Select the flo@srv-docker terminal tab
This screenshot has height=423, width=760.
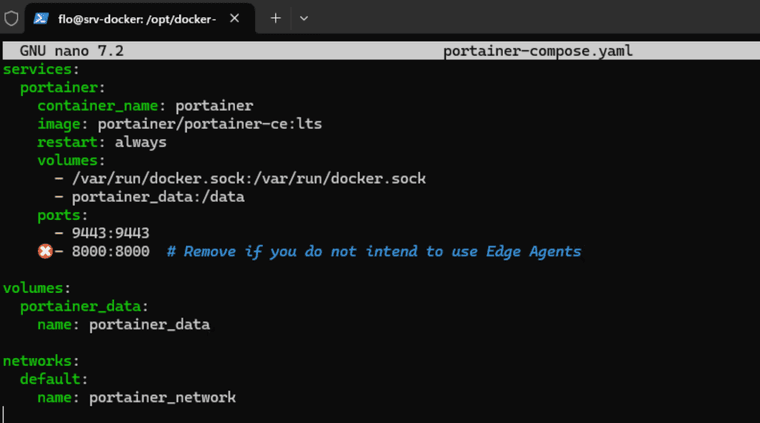tap(142, 18)
